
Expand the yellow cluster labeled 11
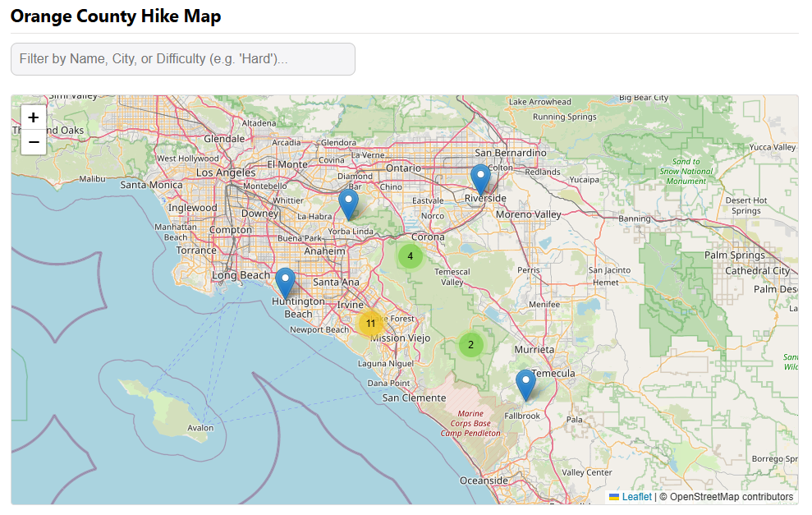click(x=371, y=324)
